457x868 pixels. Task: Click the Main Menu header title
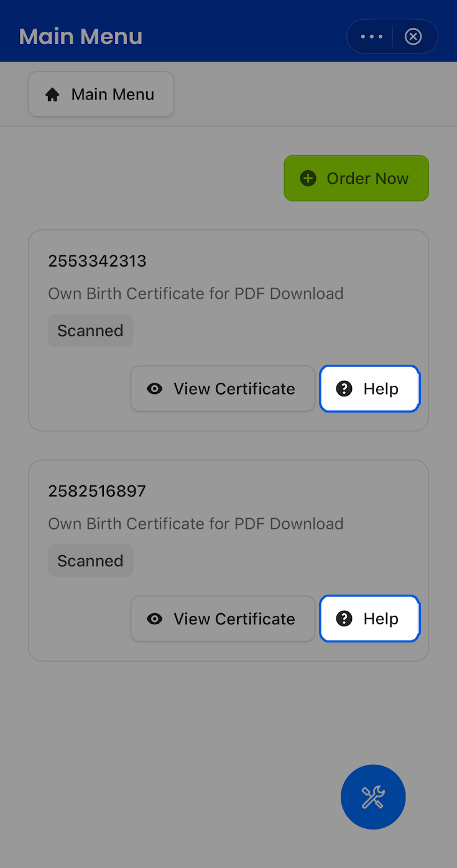81,37
